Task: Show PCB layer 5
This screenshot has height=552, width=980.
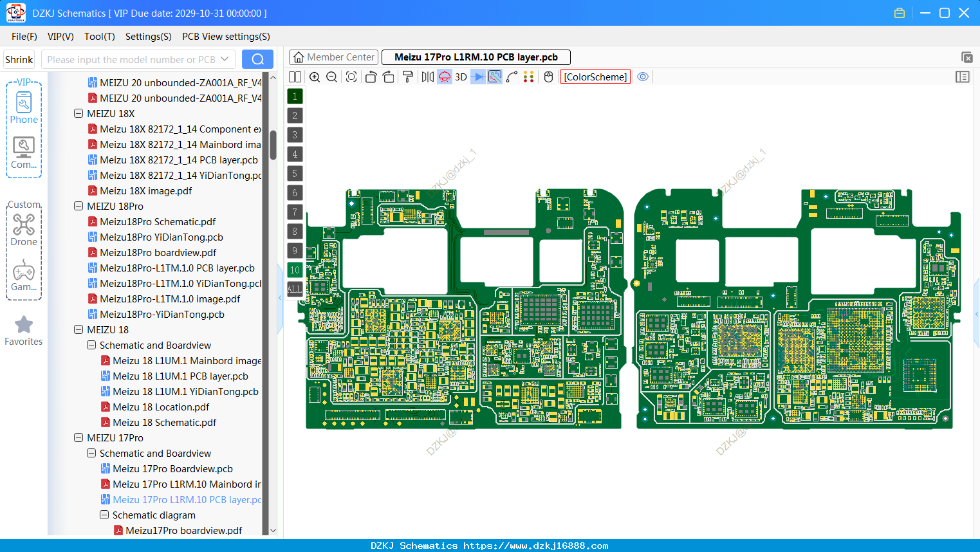Action: click(295, 174)
